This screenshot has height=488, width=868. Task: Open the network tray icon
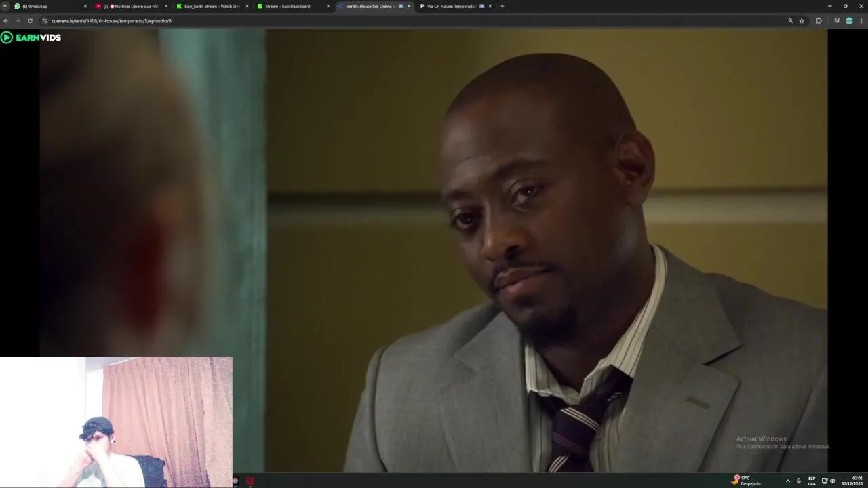[x=825, y=481]
